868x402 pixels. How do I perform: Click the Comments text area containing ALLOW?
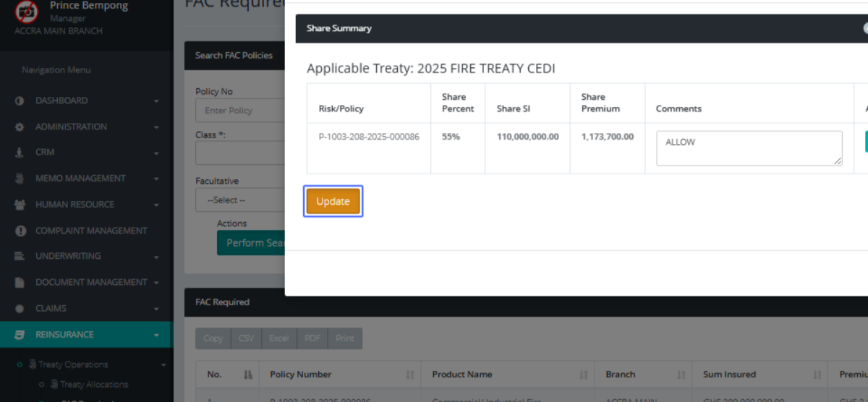pyautogui.click(x=749, y=147)
